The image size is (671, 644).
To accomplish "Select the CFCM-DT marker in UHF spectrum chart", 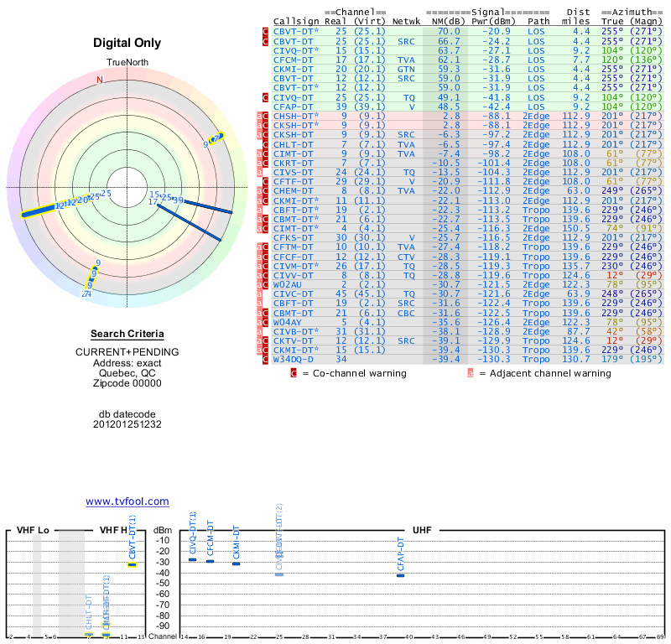I will click(x=210, y=560).
